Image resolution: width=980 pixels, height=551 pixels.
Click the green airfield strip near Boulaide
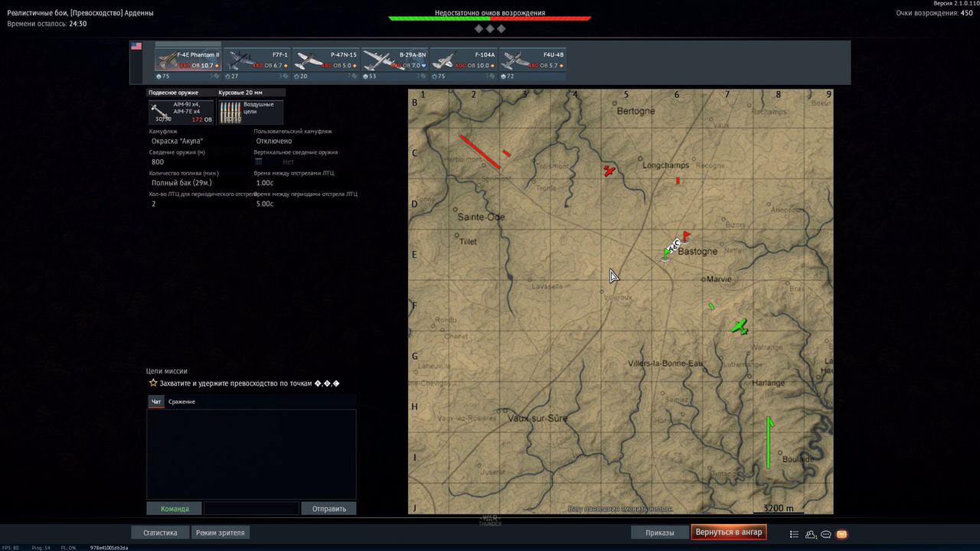tap(769, 442)
